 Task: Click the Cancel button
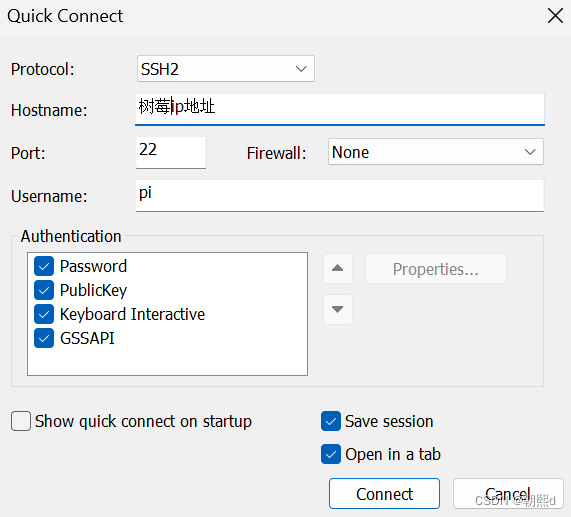508,494
